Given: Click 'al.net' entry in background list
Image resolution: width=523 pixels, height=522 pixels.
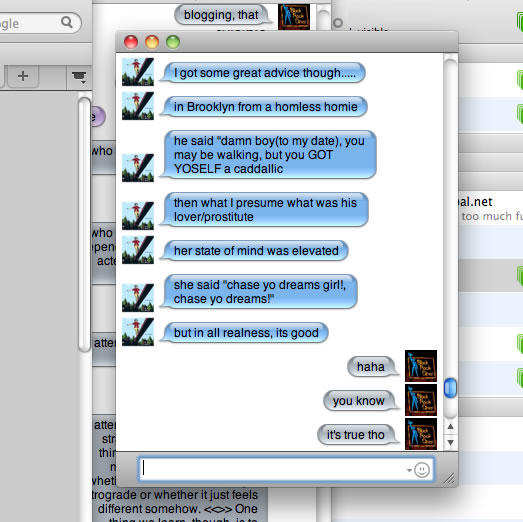Looking at the screenshot, I should coord(476,202).
